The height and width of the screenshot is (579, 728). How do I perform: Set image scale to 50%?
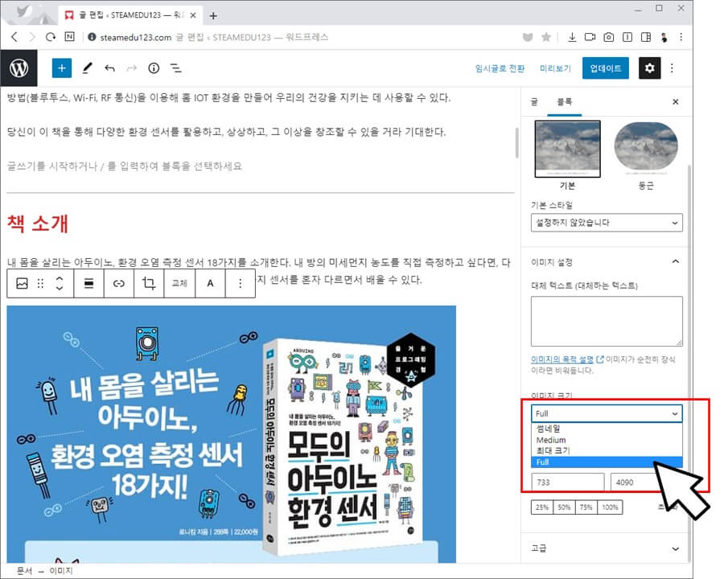coord(564,507)
